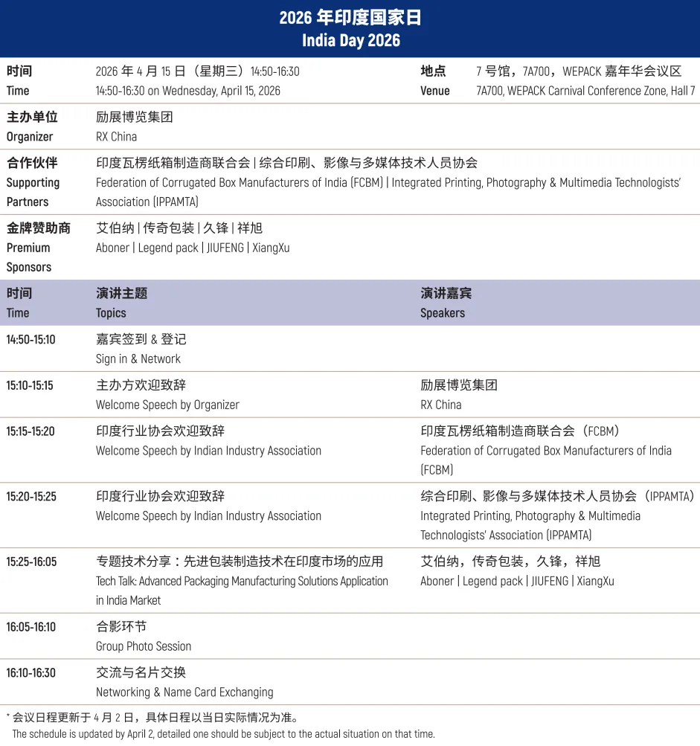Click the Chinese topic '主办方欢迎致辞'
Screen dimensions: 700x746
[141, 385]
